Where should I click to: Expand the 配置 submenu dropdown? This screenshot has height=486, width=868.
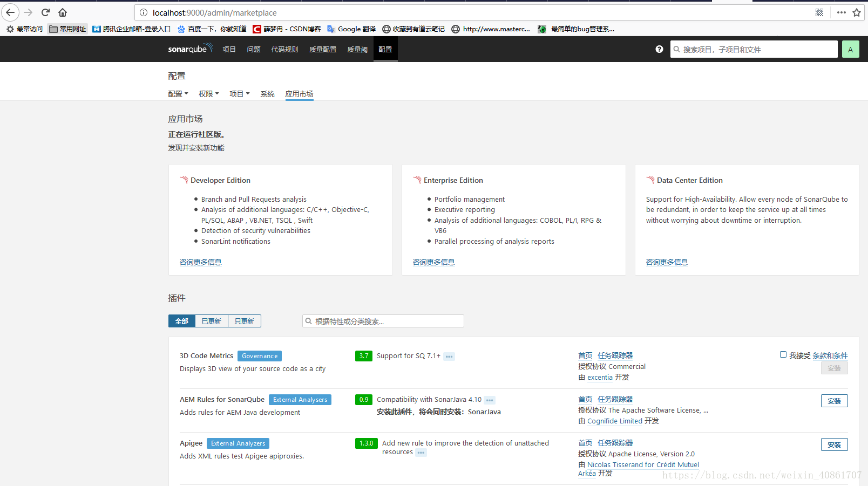tap(178, 94)
